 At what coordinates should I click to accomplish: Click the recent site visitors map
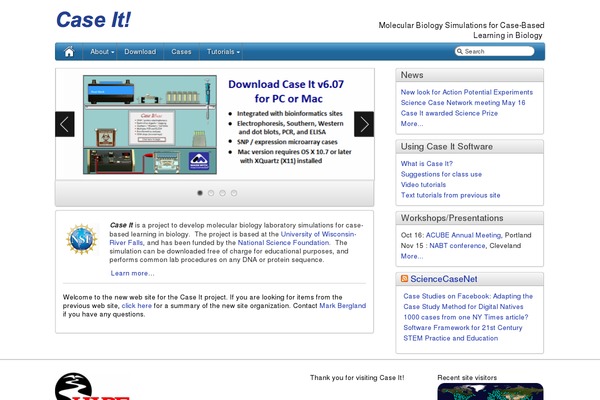(490, 392)
